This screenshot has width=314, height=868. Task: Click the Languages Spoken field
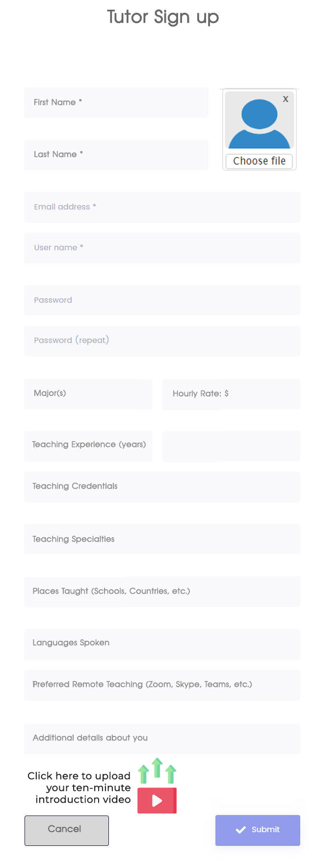click(x=162, y=643)
